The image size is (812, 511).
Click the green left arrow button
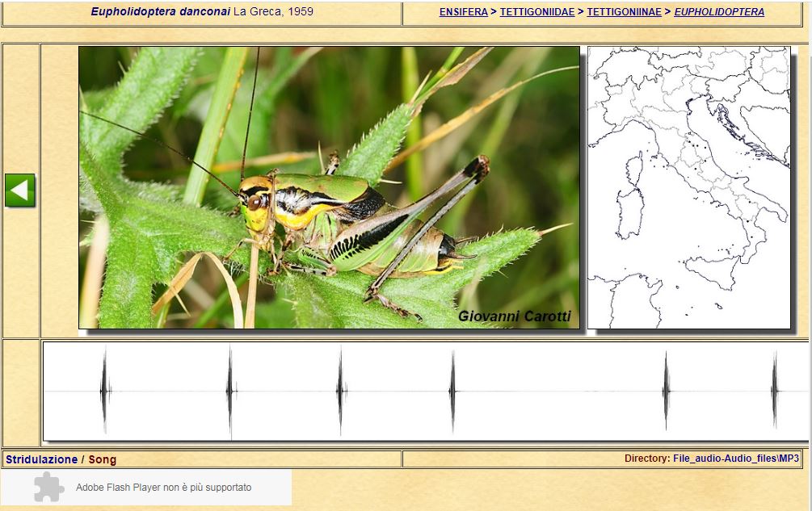[x=20, y=191]
